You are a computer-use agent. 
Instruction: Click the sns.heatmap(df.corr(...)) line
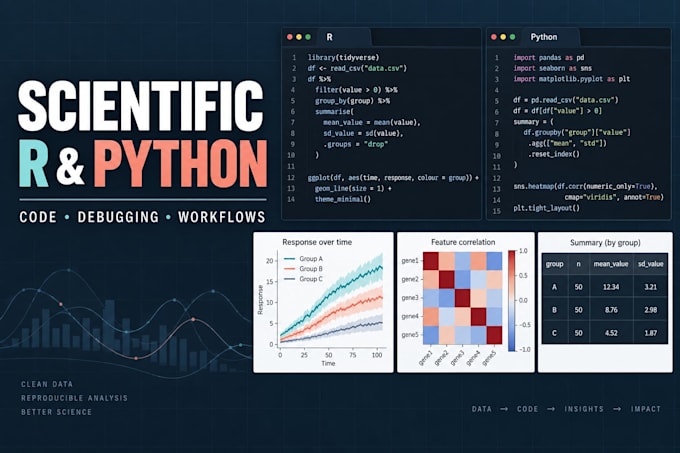tap(585, 186)
